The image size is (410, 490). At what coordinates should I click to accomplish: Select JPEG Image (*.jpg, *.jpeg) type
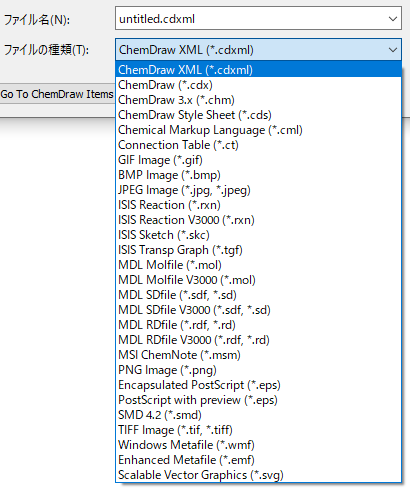[x=258, y=190]
